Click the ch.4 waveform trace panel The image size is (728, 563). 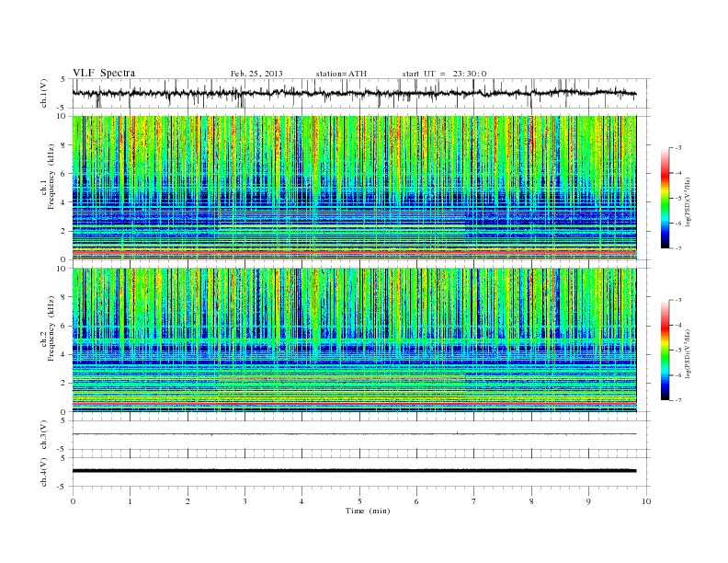click(361, 472)
